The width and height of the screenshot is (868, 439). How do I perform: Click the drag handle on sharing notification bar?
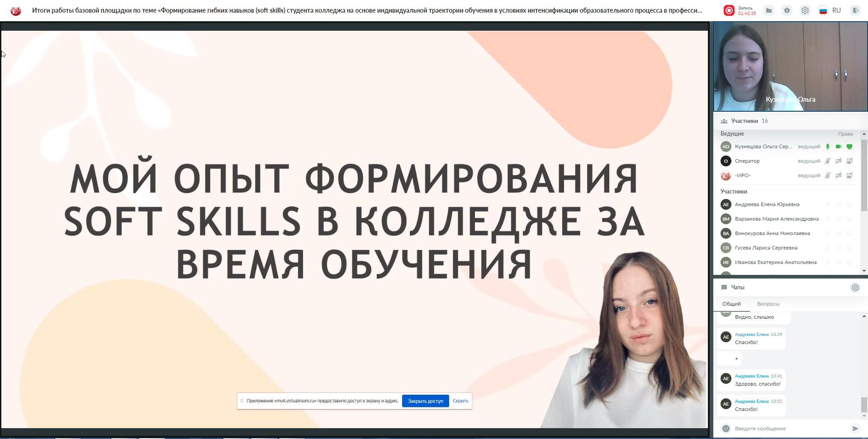point(242,401)
